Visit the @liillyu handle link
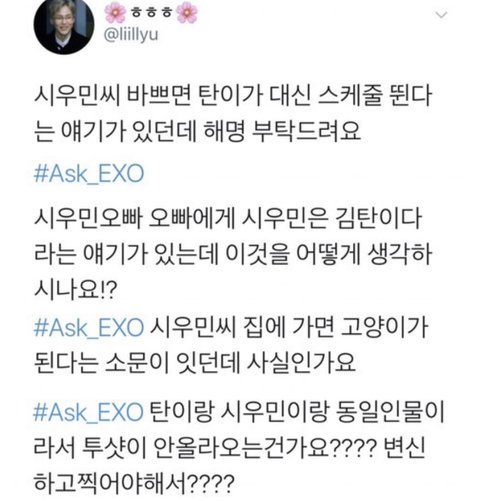The height and width of the screenshot is (501, 480). 131,35
